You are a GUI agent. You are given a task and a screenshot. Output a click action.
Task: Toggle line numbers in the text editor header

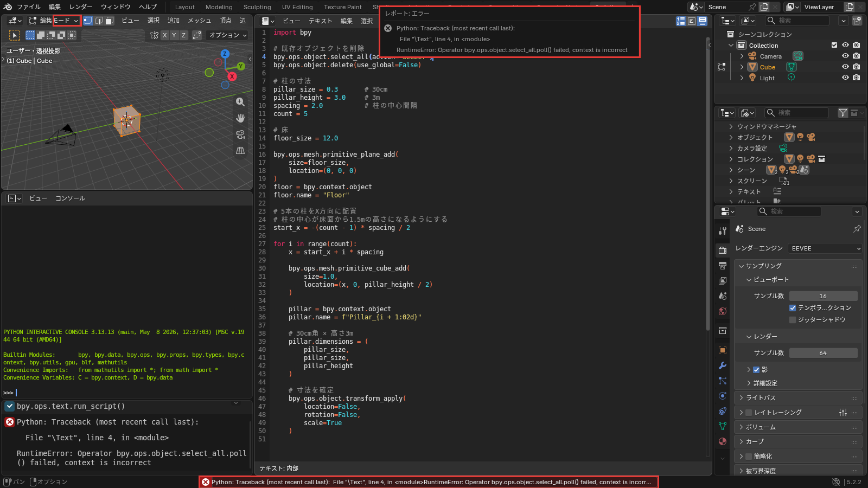(x=681, y=21)
